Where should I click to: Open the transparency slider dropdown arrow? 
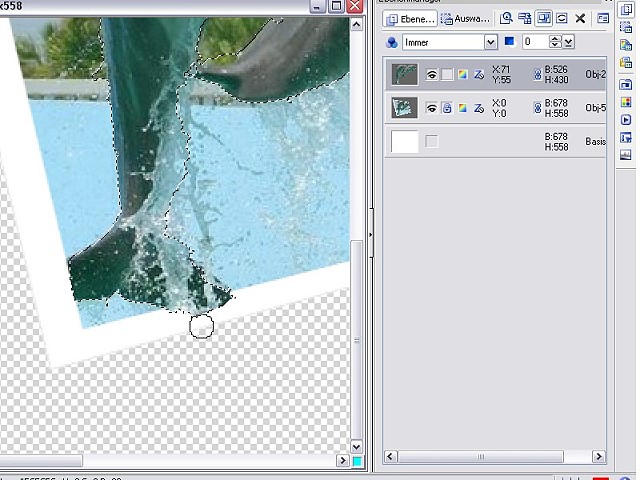(569, 42)
